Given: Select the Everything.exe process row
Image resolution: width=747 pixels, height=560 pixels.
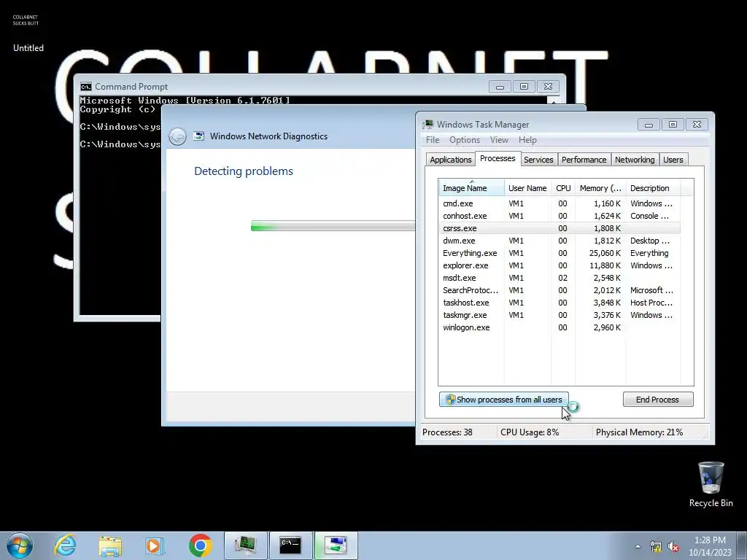Looking at the screenshot, I should 560,253.
